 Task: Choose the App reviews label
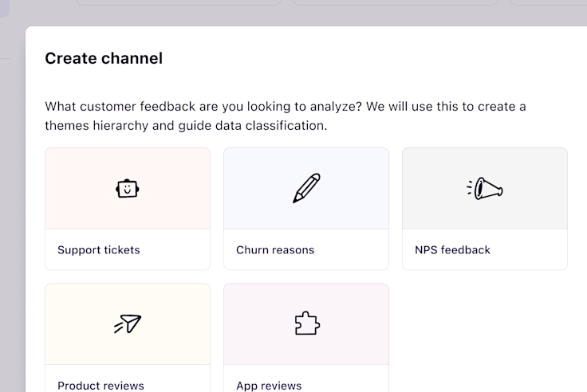coord(269,386)
